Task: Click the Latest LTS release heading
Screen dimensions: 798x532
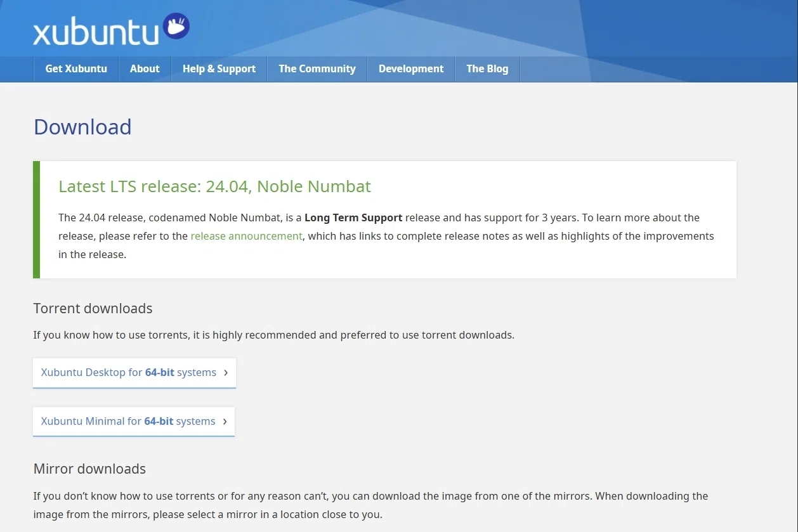Action: pos(214,186)
